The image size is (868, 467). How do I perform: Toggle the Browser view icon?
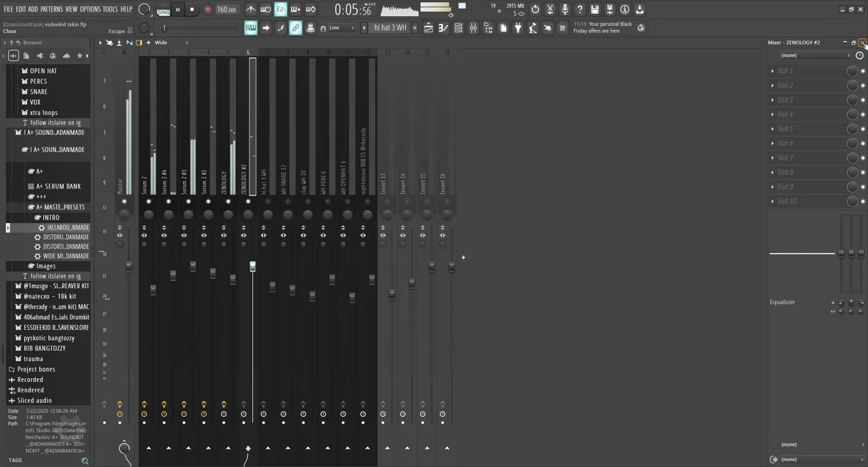[x=488, y=28]
